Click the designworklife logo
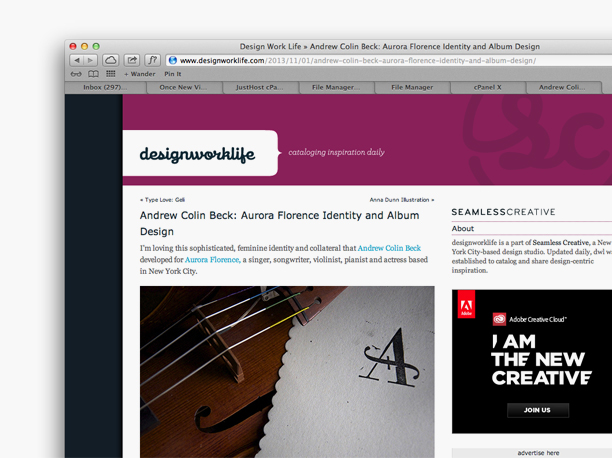The image size is (612, 458). (x=197, y=154)
